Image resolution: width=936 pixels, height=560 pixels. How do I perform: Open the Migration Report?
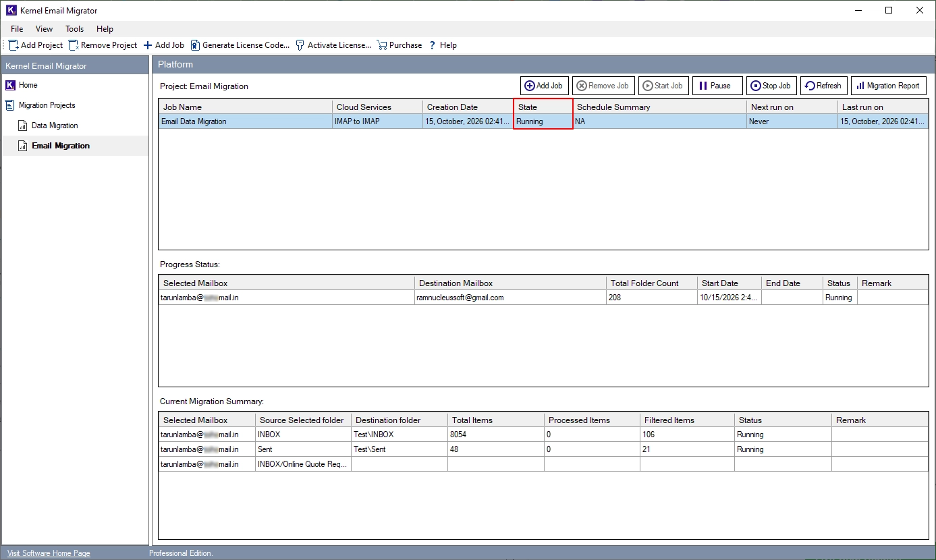click(x=889, y=86)
